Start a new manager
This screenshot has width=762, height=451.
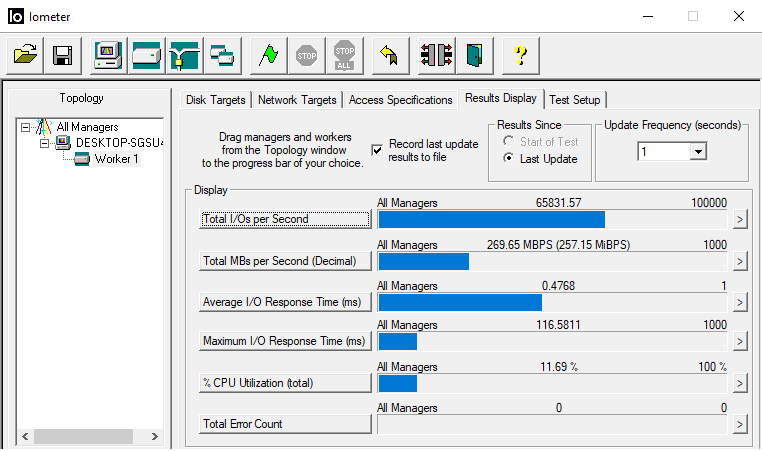tap(108, 55)
